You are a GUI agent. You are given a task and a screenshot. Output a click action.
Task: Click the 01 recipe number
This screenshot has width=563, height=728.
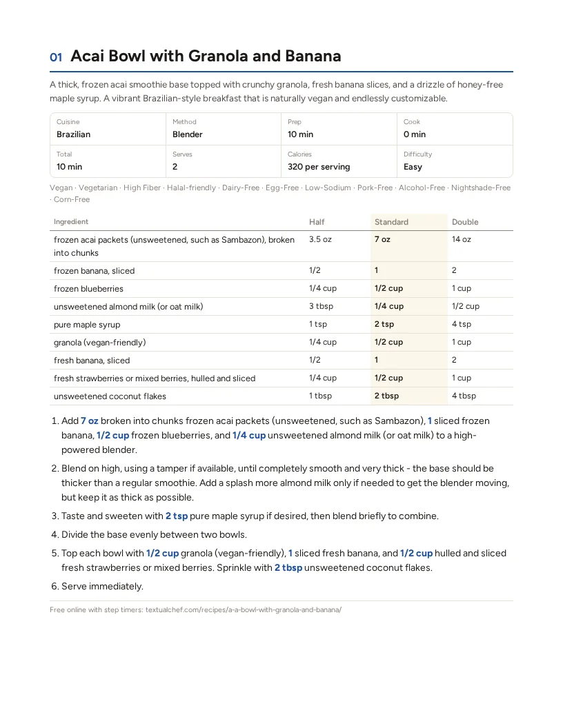[56, 57]
